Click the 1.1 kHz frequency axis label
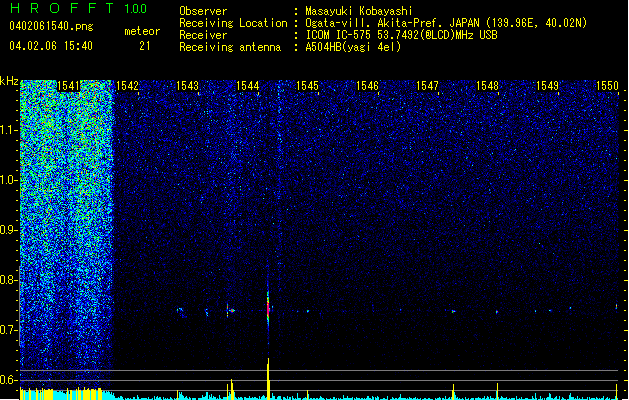The width and height of the screenshot is (629, 400). click(9, 130)
